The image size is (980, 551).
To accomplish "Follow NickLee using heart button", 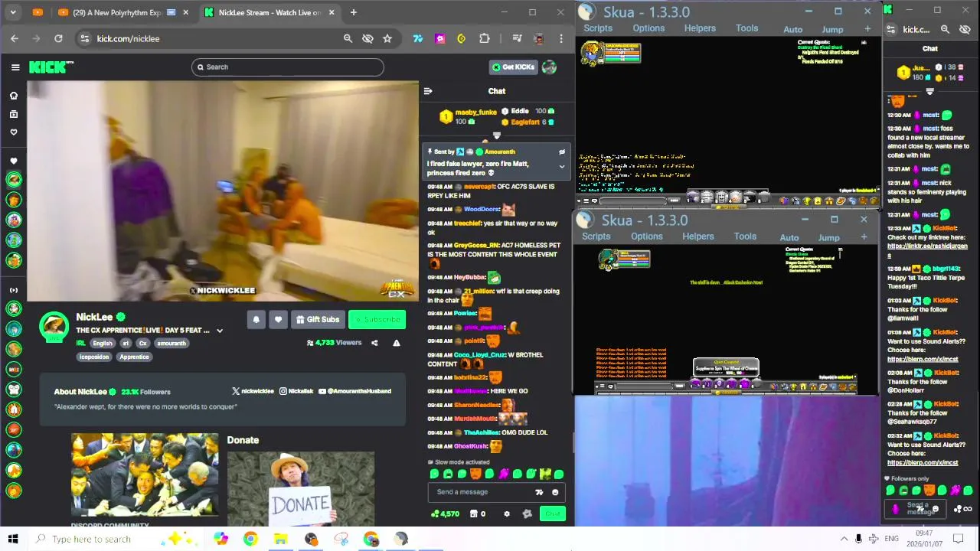I will coord(278,320).
